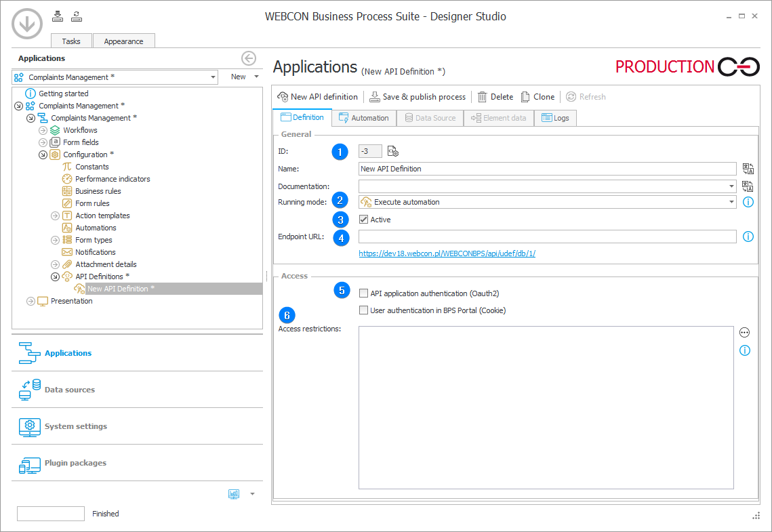Open the Appearance ribbon tab
Image resolution: width=772 pixels, height=532 pixels.
(x=123, y=41)
